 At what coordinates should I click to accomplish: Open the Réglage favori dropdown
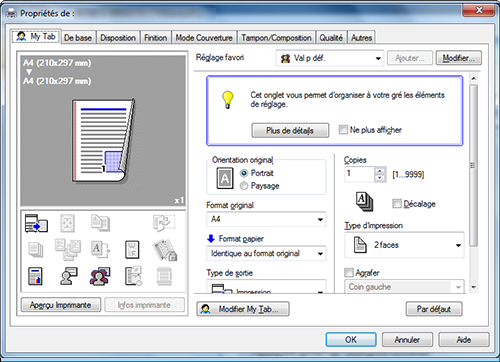[329, 58]
